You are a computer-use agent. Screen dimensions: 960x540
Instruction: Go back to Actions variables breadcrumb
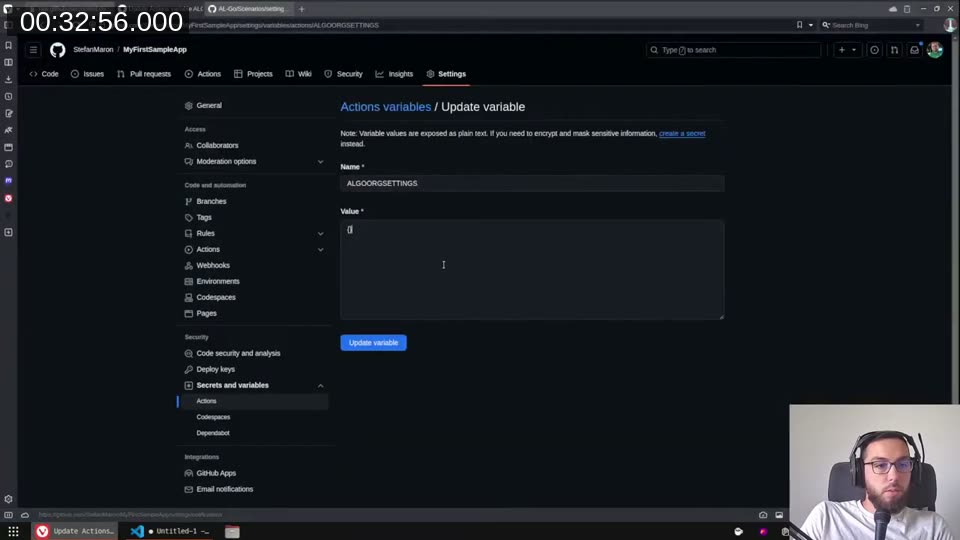point(386,107)
